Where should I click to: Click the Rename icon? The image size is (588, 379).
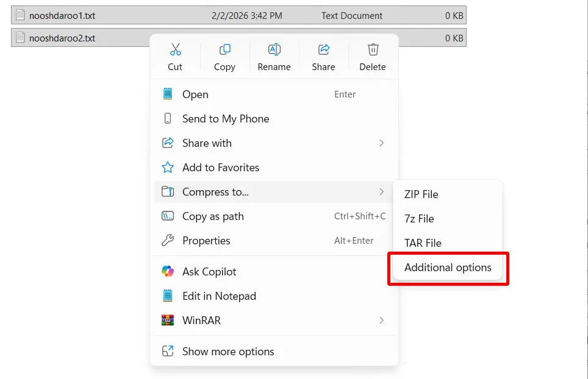(274, 50)
